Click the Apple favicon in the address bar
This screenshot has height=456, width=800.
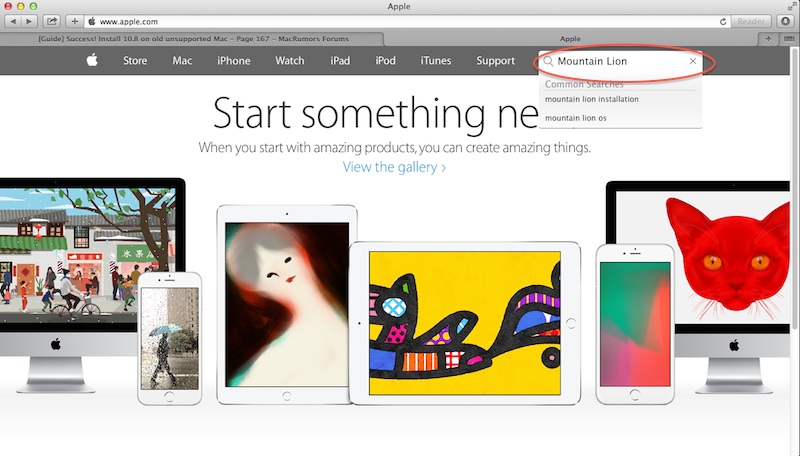[92, 21]
